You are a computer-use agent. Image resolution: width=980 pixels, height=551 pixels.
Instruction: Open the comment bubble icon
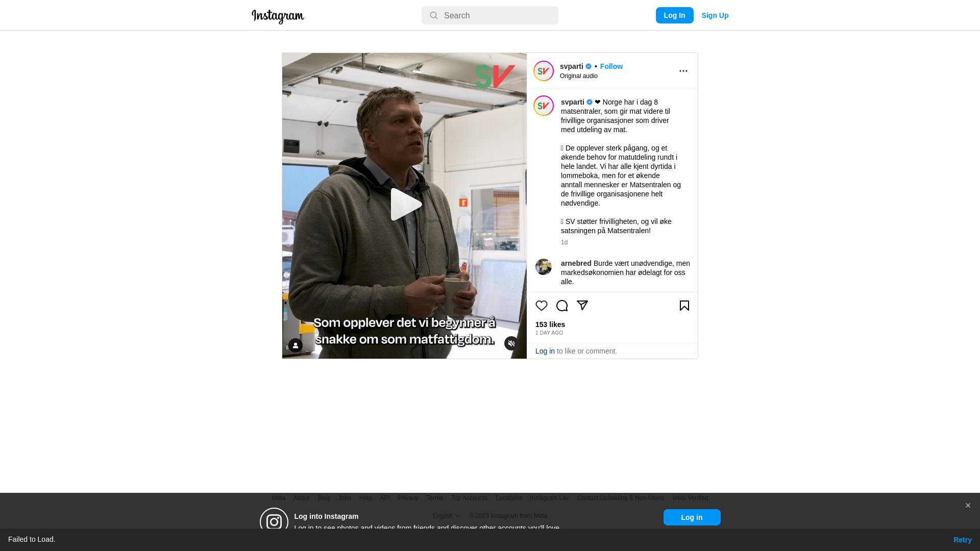coord(562,306)
